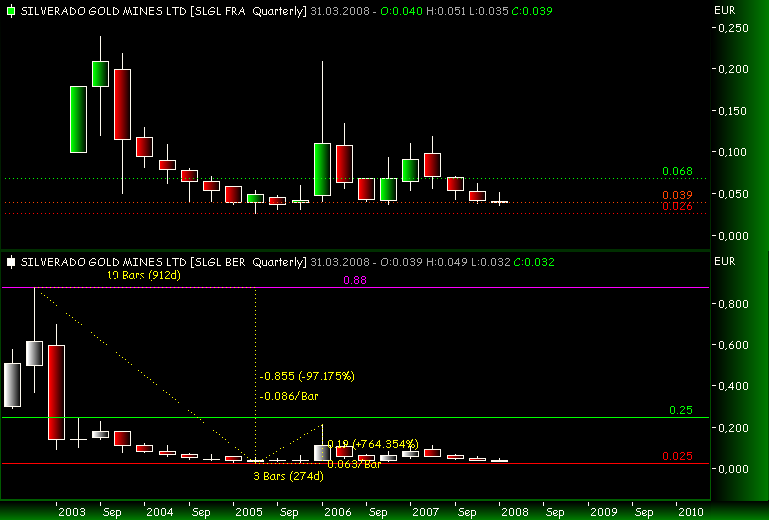This screenshot has height=520, width=769.
Task: Click the L:0.035 low value in the FRA header
Action: pos(488,11)
